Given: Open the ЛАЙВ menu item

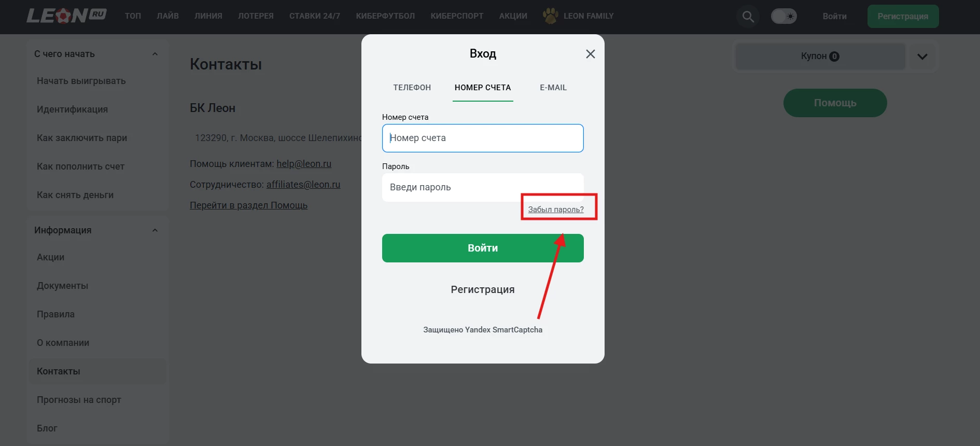Looking at the screenshot, I should [x=167, y=16].
